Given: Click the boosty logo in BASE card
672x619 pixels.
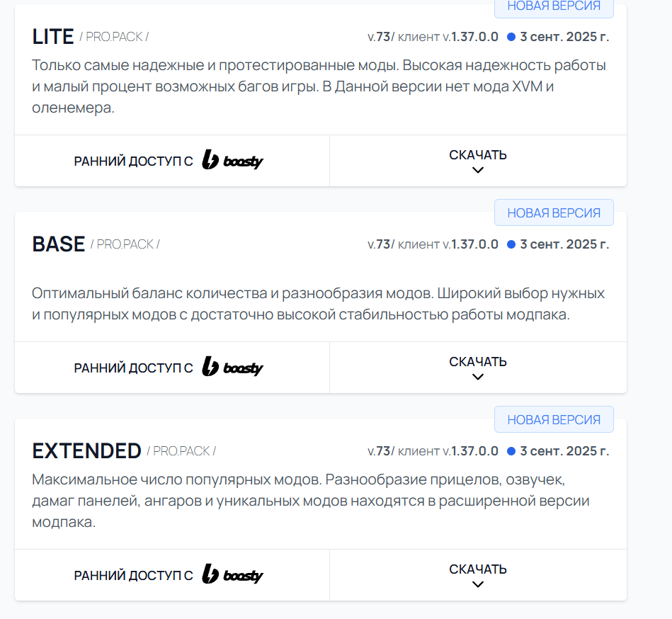Looking at the screenshot, I should click(232, 368).
